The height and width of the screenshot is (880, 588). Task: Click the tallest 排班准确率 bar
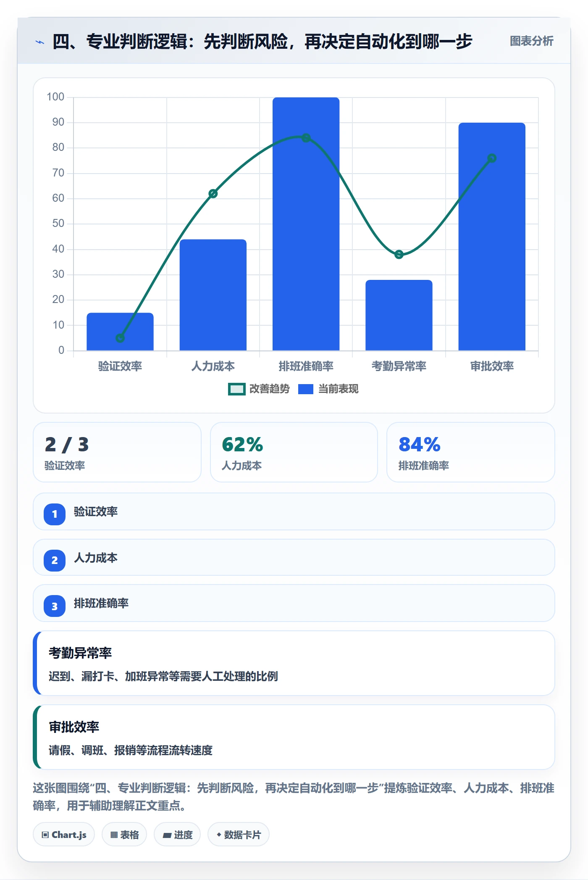[306, 224]
